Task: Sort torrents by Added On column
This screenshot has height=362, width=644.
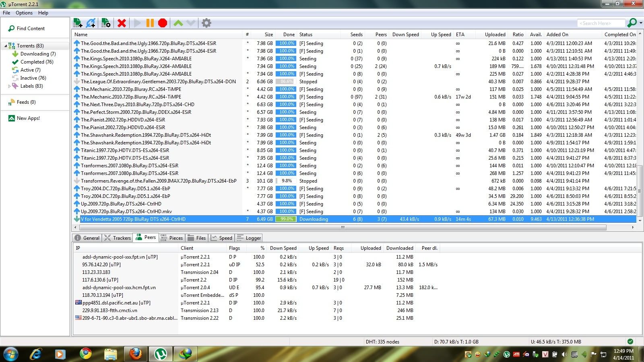Action: (573, 35)
